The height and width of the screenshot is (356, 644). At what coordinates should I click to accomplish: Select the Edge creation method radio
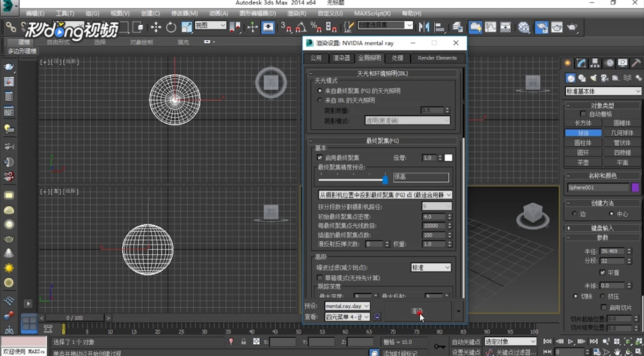point(575,213)
